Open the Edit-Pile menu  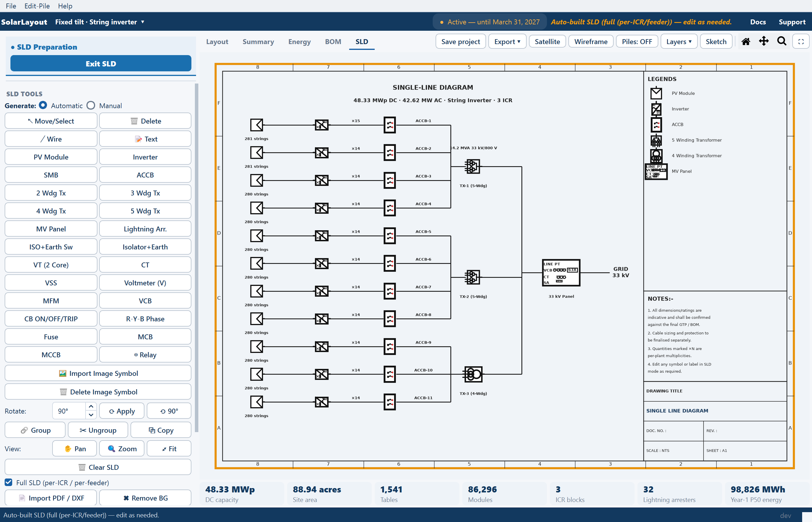[x=37, y=6]
